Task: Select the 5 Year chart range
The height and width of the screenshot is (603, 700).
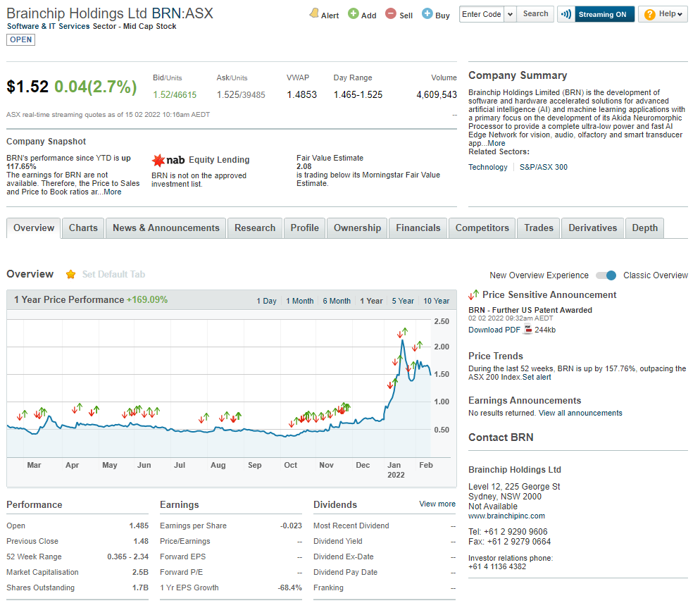Action: point(403,301)
